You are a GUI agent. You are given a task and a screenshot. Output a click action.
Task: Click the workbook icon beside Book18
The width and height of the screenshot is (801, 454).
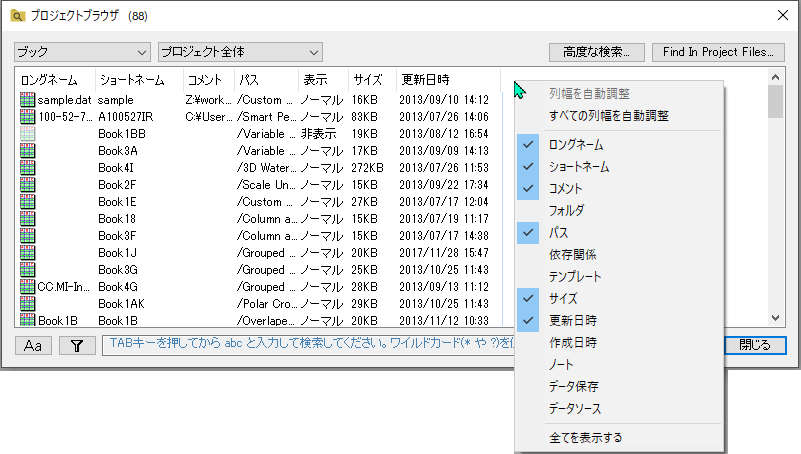coord(28,219)
